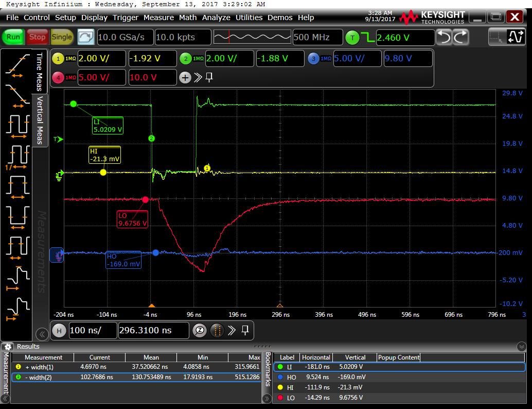Expand vertical toolbar with double chevron
Image resolution: width=532 pixels, height=409 pixels.
(198, 78)
